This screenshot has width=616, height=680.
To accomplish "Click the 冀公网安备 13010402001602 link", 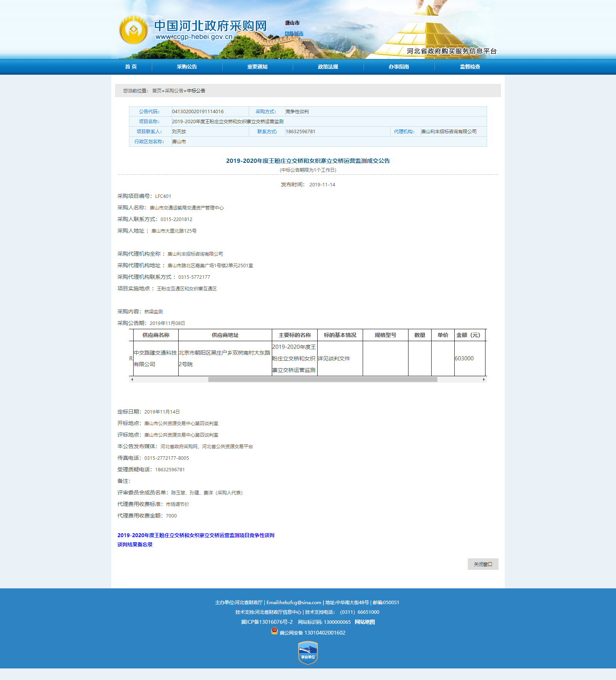I will 312,633.
